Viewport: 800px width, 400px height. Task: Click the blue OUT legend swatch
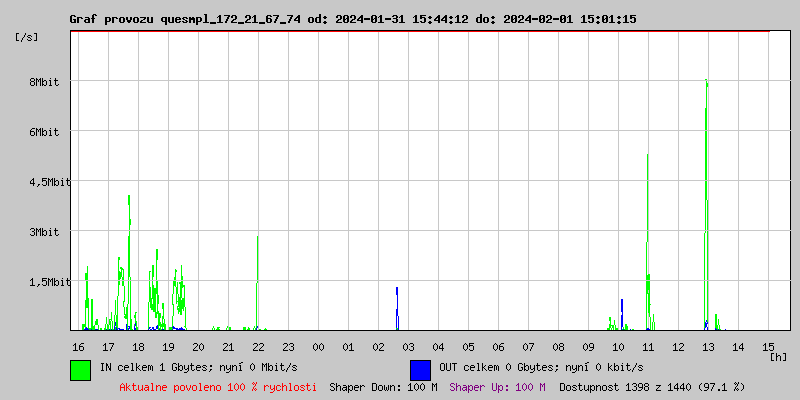420,369
